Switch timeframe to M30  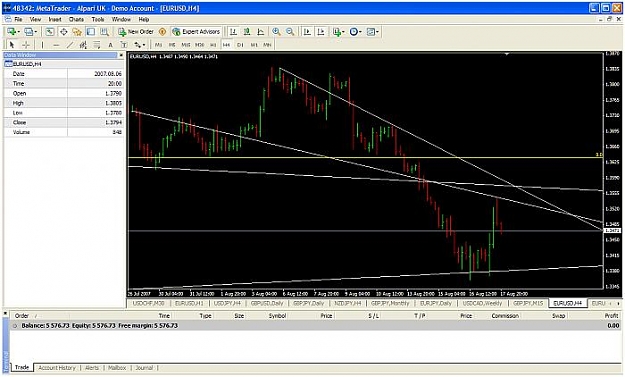(199, 45)
